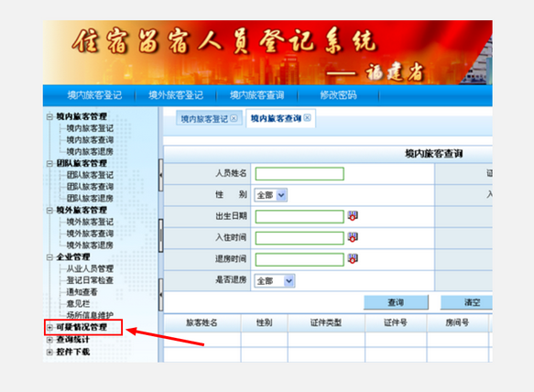The width and height of the screenshot is (534, 392).
Task: Open calendar picker for 入住时间 field
Action: point(353,237)
